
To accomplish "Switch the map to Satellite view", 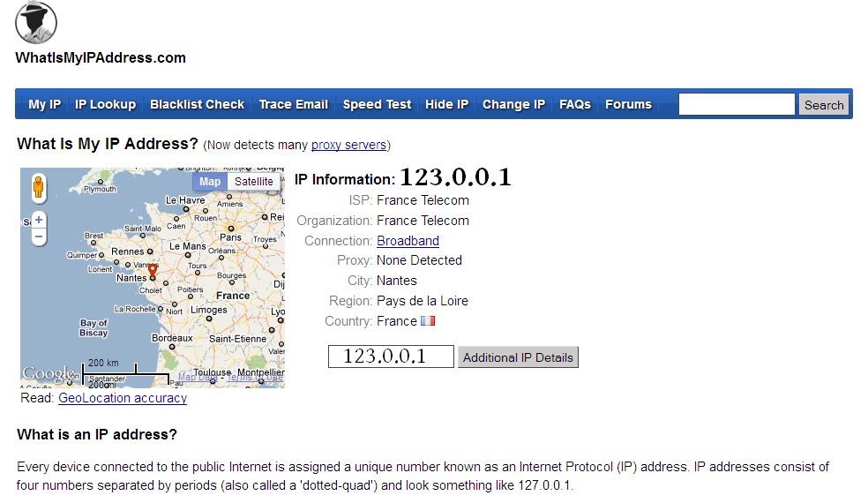I will coord(253,182).
